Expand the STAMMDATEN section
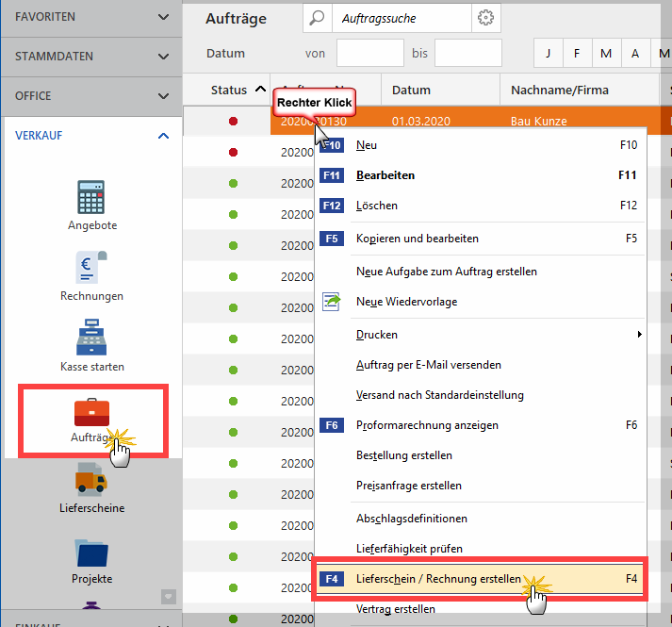Screen dimensions: 672x627 pyautogui.click(x=91, y=57)
